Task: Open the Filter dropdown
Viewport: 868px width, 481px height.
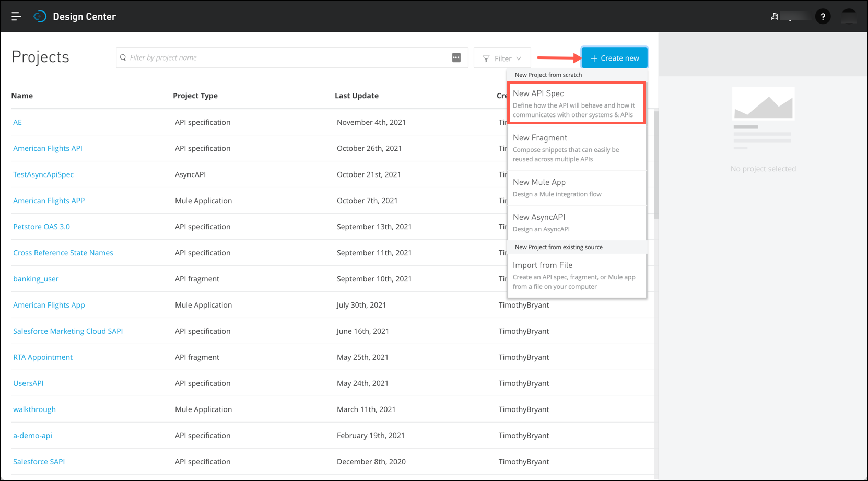Action: (502, 58)
